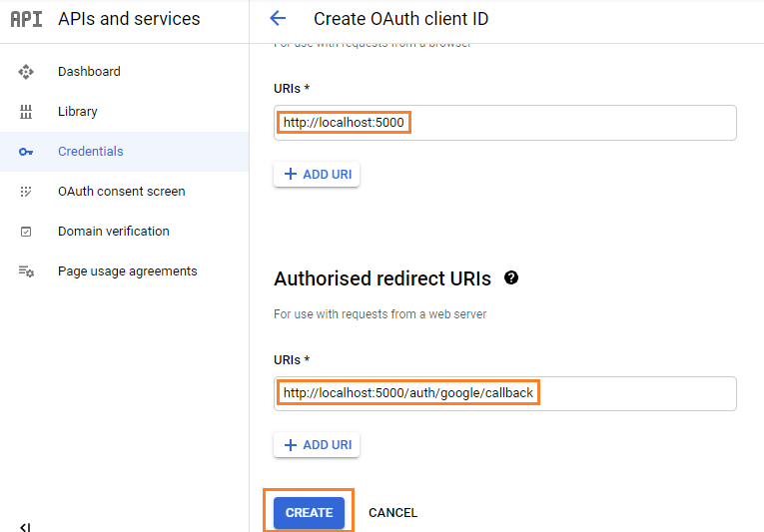
Task: Select Credentials in the sidebar
Action: click(124, 152)
